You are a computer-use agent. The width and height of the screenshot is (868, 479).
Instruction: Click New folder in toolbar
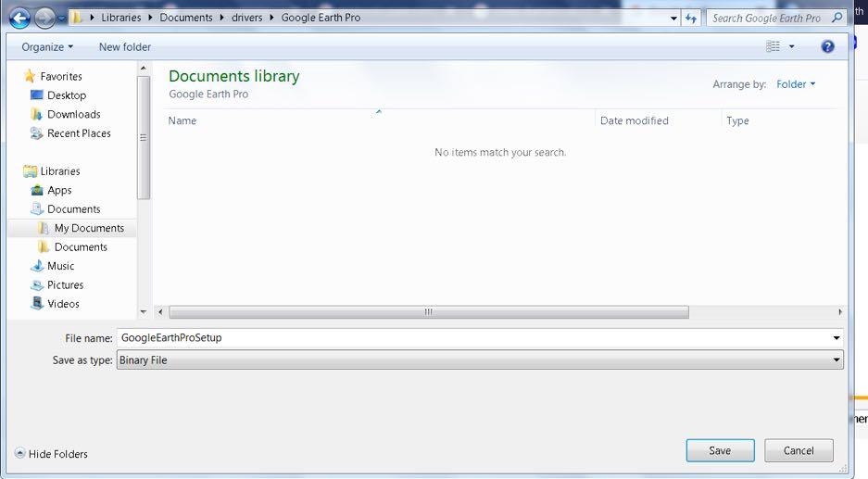coord(124,47)
